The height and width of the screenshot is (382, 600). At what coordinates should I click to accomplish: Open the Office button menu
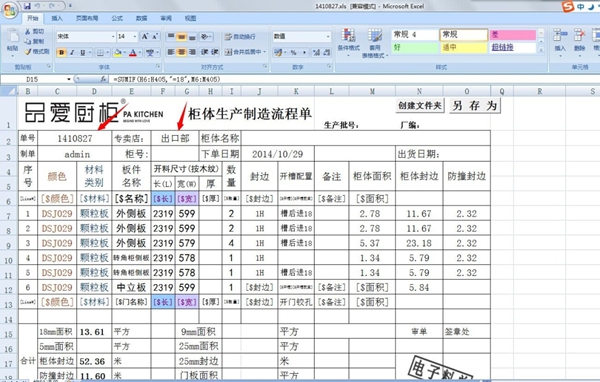[10, 10]
